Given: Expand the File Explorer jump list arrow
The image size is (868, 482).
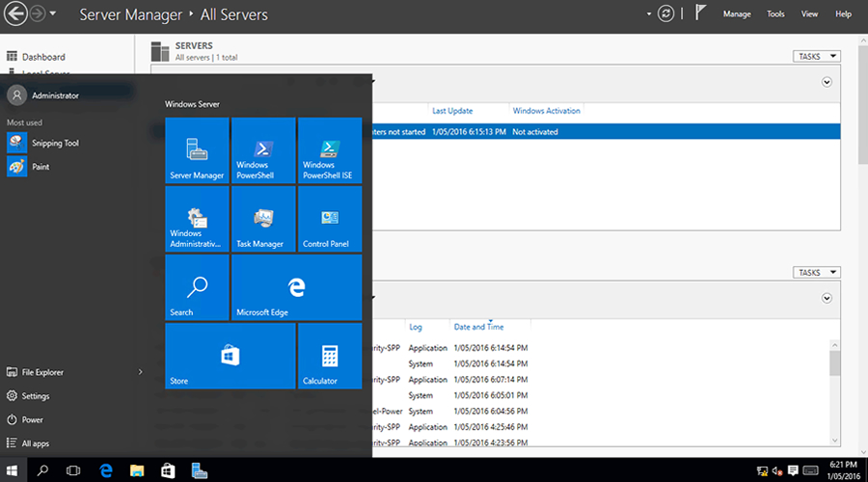Looking at the screenshot, I should pos(140,372).
